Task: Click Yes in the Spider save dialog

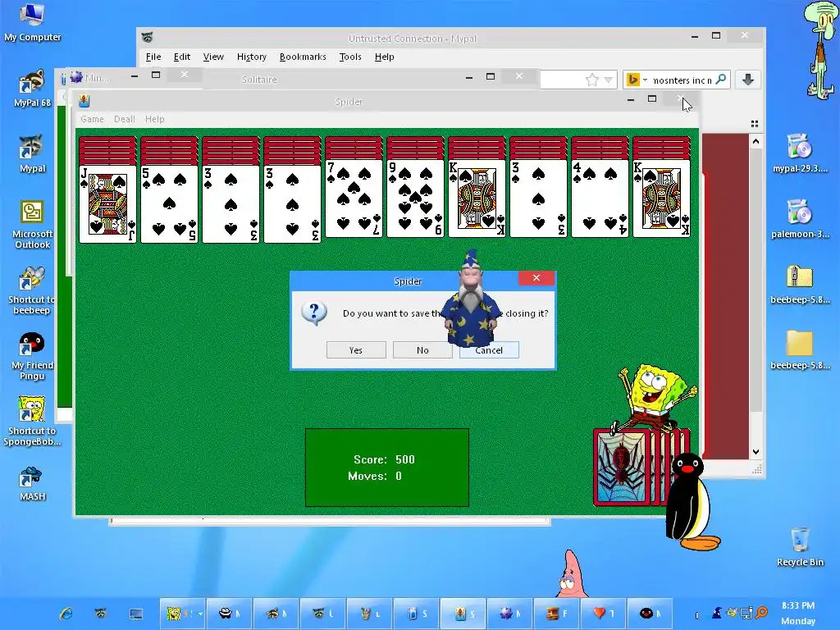Action: coord(356,349)
